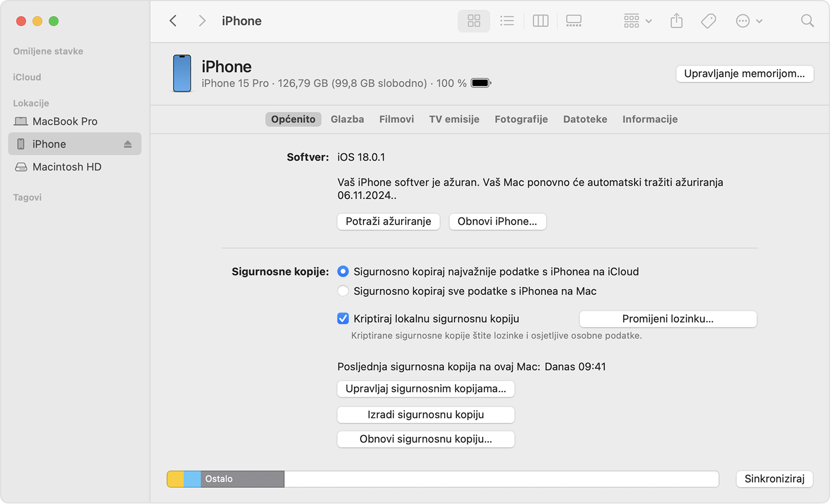Switch to column view

point(541,21)
